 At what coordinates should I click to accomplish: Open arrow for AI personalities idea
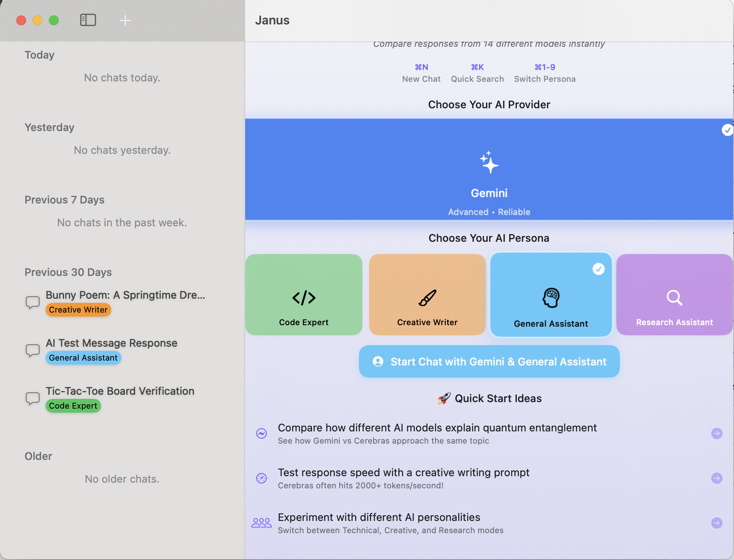click(716, 523)
